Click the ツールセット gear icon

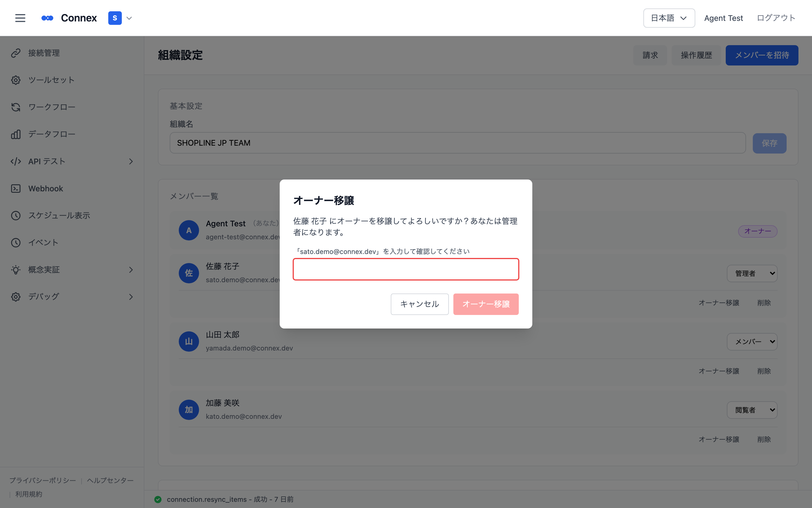coord(16,80)
